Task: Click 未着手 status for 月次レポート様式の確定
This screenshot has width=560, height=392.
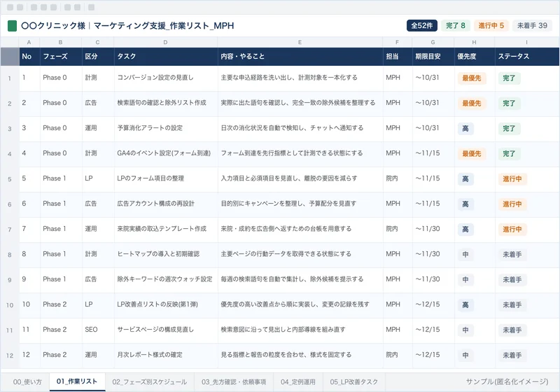Action: point(512,356)
